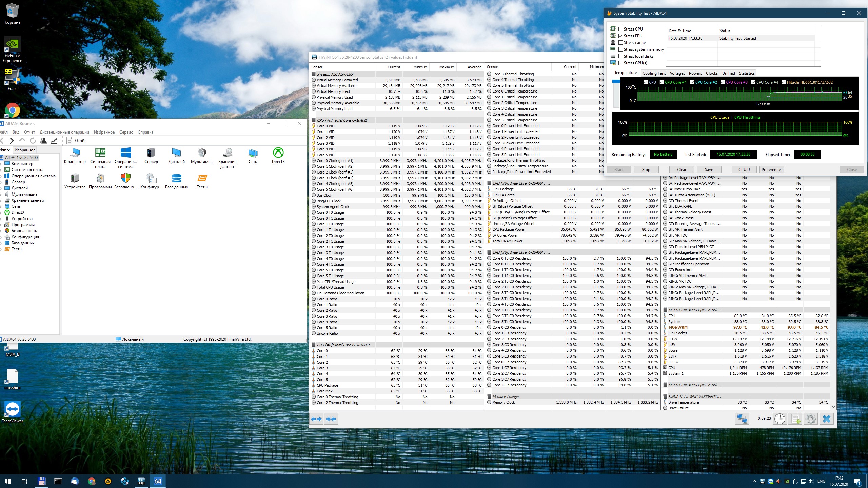Open the Тесты icon in AIDA64
The height and width of the screenshot is (488, 868).
click(202, 181)
